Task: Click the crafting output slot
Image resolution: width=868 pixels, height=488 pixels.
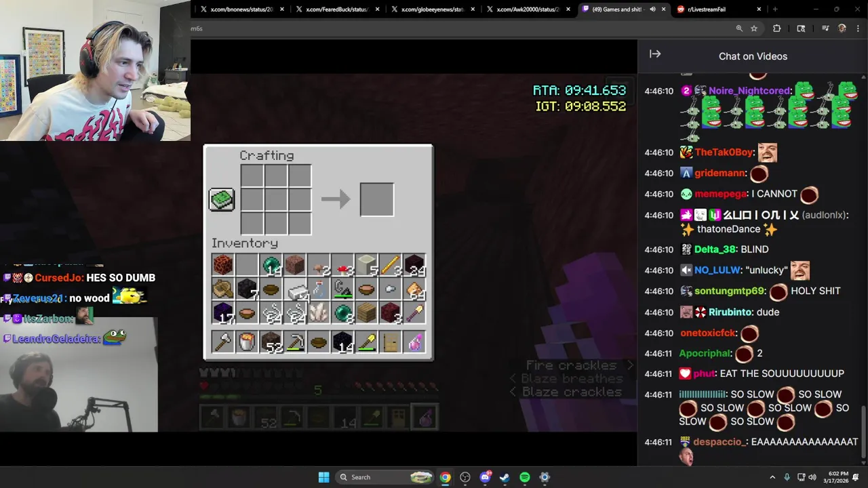Action: [x=377, y=199]
